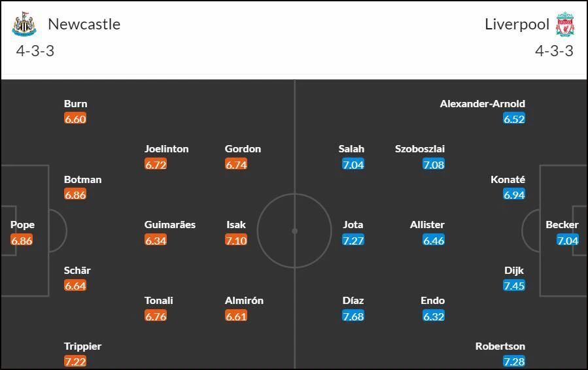Open player Robertson's name

coord(500,346)
